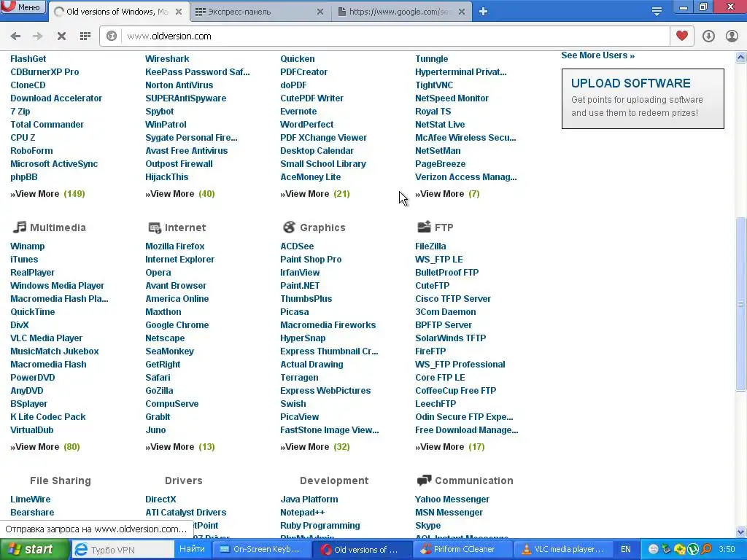Screen dimensions: 747x560
Task: Click the UPLOAD SOFTWARE box
Action: (643, 98)
